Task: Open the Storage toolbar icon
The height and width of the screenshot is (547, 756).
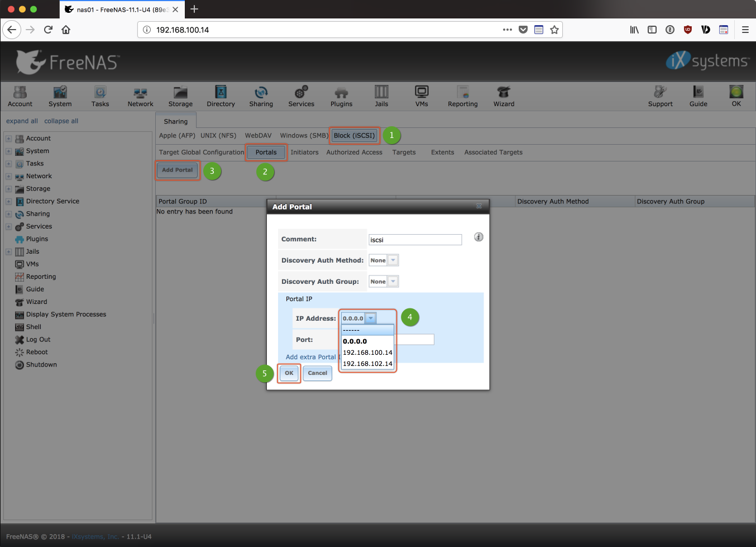Action: [180, 96]
